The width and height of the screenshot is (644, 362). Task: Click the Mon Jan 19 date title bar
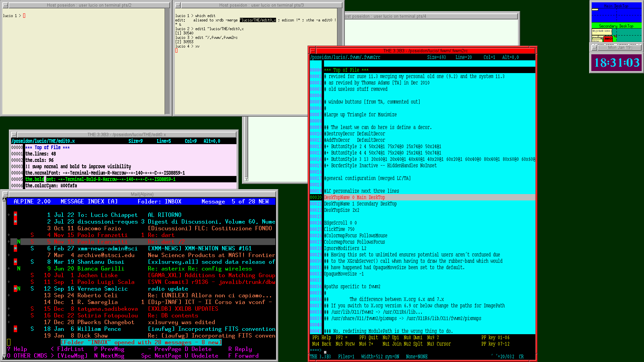point(619,47)
